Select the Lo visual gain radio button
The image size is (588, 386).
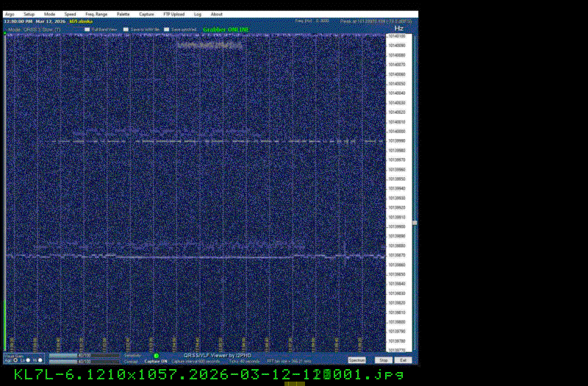click(x=28, y=360)
